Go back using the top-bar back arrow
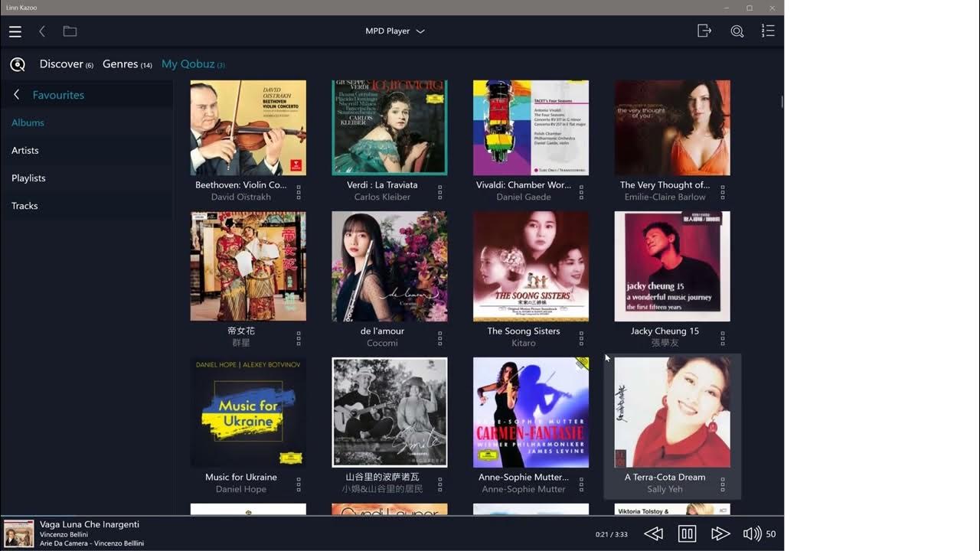Screen dimensions: 980x551 coord(42,31)
